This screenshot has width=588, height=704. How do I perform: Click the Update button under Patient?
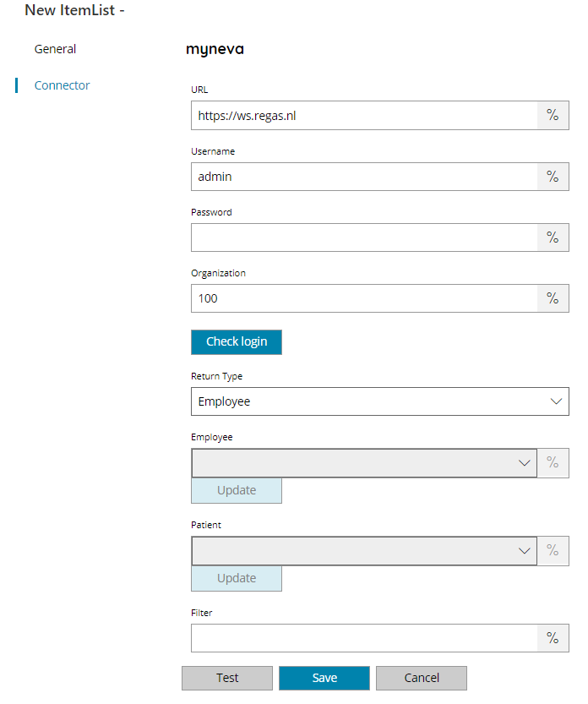[237, 578]
